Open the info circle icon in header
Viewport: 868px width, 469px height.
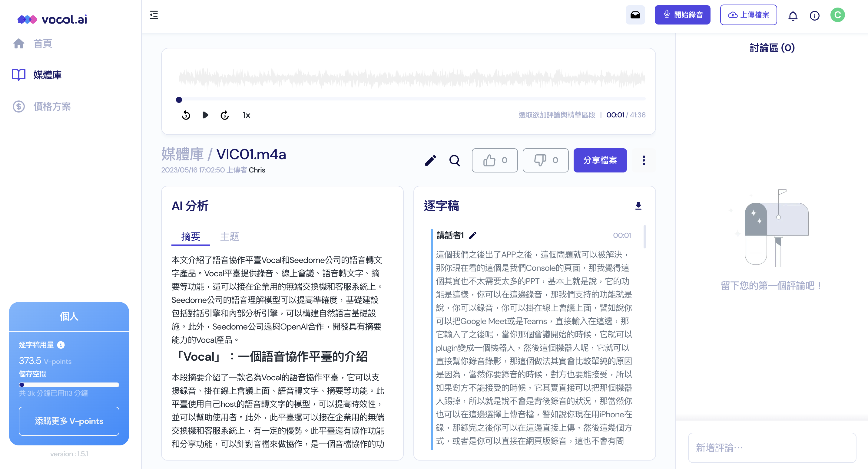[814, 15]
